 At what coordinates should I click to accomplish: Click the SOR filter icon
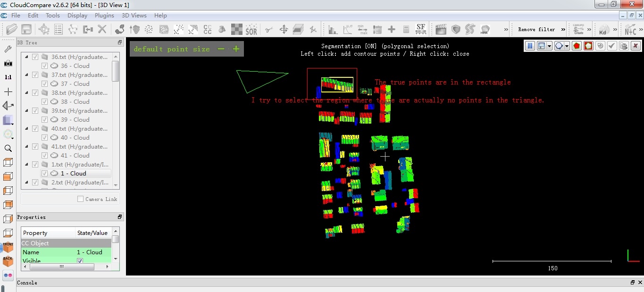(251, 30)
